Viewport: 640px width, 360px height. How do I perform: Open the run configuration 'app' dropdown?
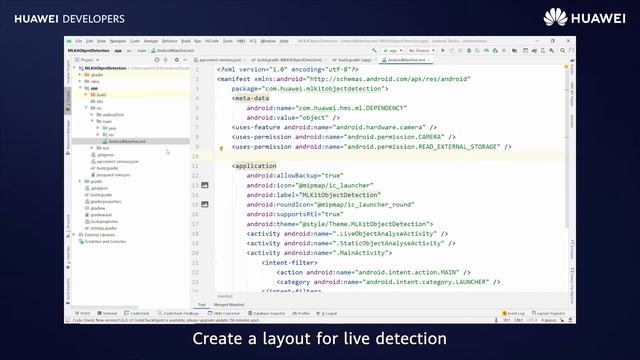tap(393, 51)
